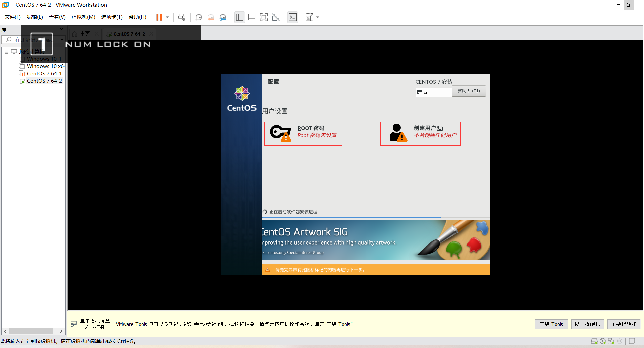
Task: Click the create user person icon
Action: (x=398, y=133)
